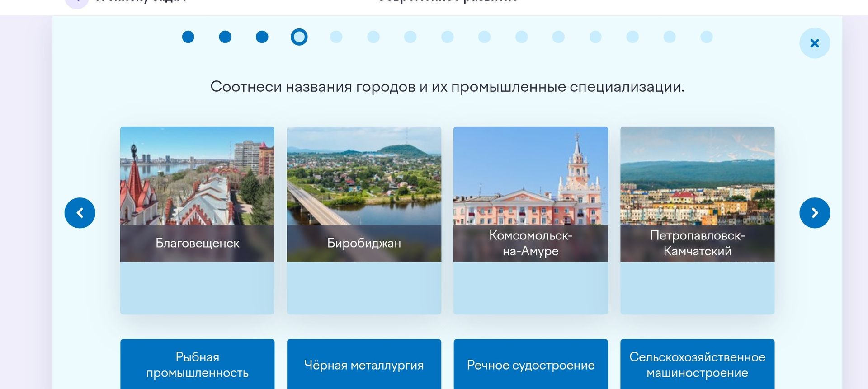Select the twelfth progress dot
This screenshot has height=389, width=868.
point(596,37)
